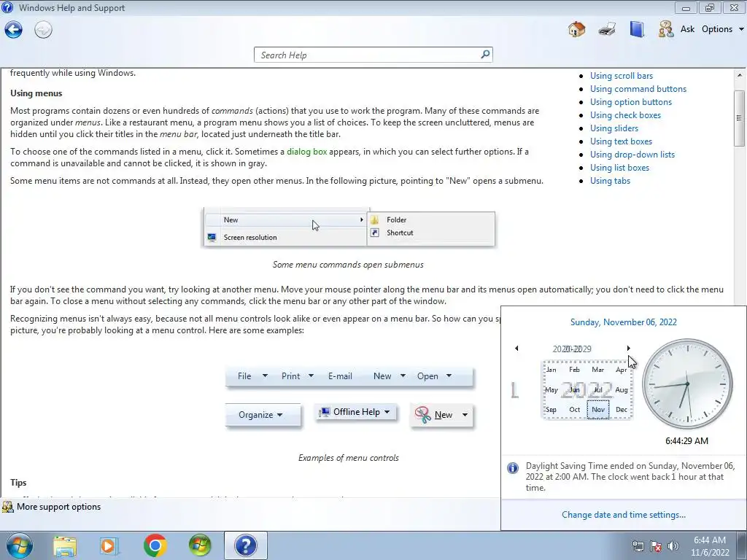The width and height of the screenshot is (747, 560).
Task: Open the Using sliders link
Action: 614,128
